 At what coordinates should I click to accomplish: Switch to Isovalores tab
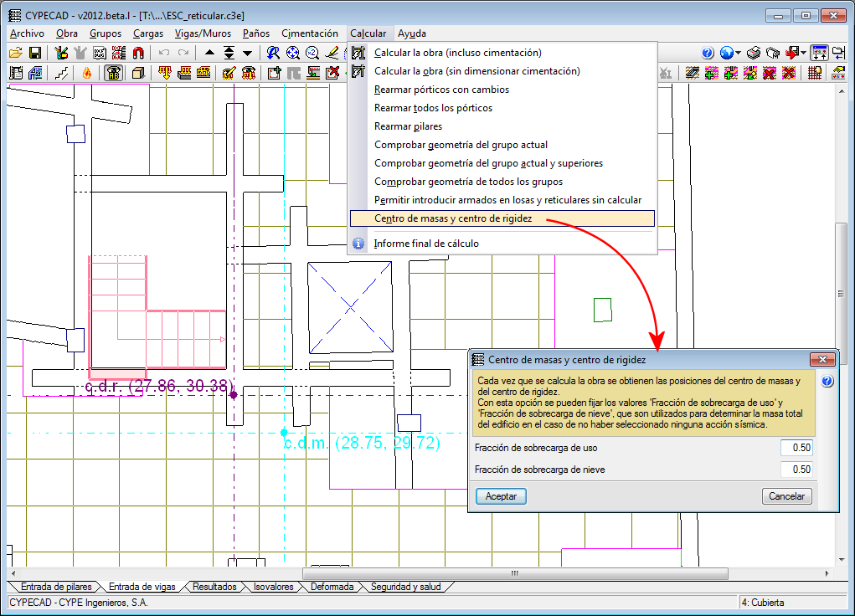[x=273, y=587]
